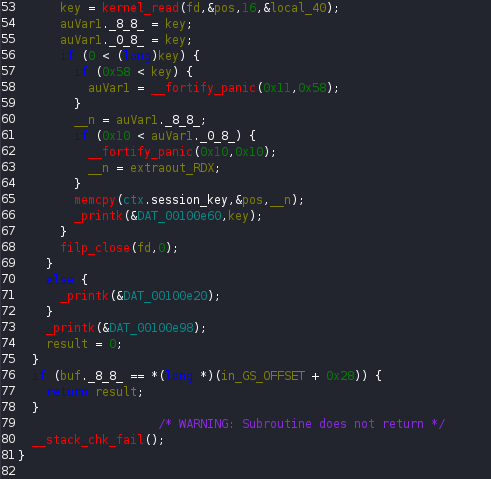Click 0x28 constant on line 76

point(340,376)
